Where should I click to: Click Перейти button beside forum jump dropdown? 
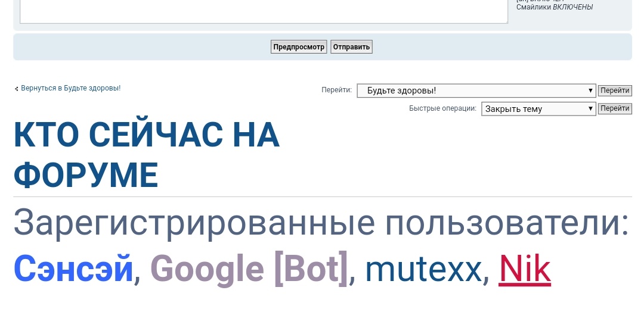click(614, 91)
